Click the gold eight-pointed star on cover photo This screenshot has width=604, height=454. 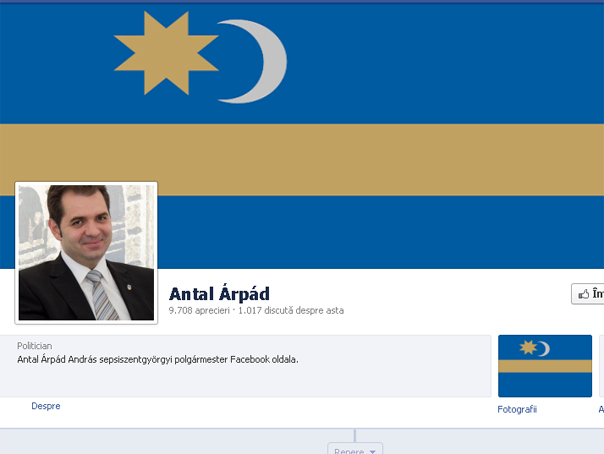pos(166,53)
